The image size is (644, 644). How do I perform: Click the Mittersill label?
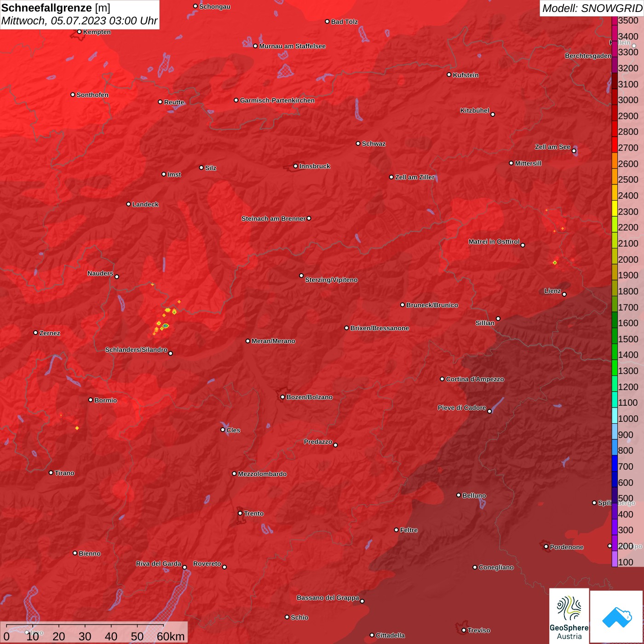(x=528, y=163)
